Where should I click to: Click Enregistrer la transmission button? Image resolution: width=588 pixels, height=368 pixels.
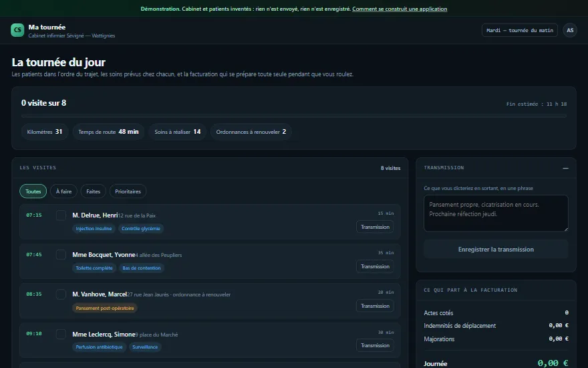pyautogui.click(x=496, y=250)
